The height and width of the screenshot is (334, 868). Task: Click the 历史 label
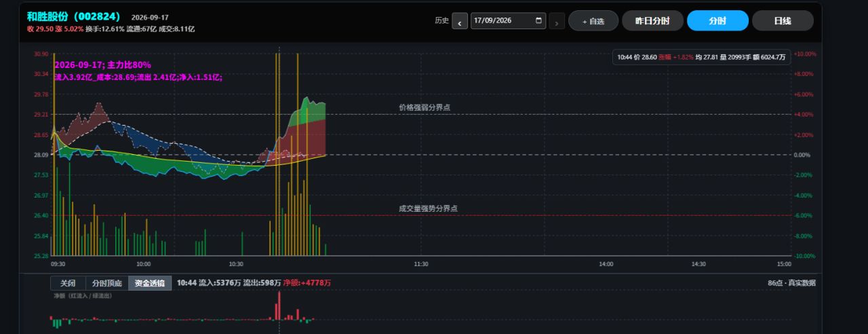pyautogui.click(x=441, y=20)
